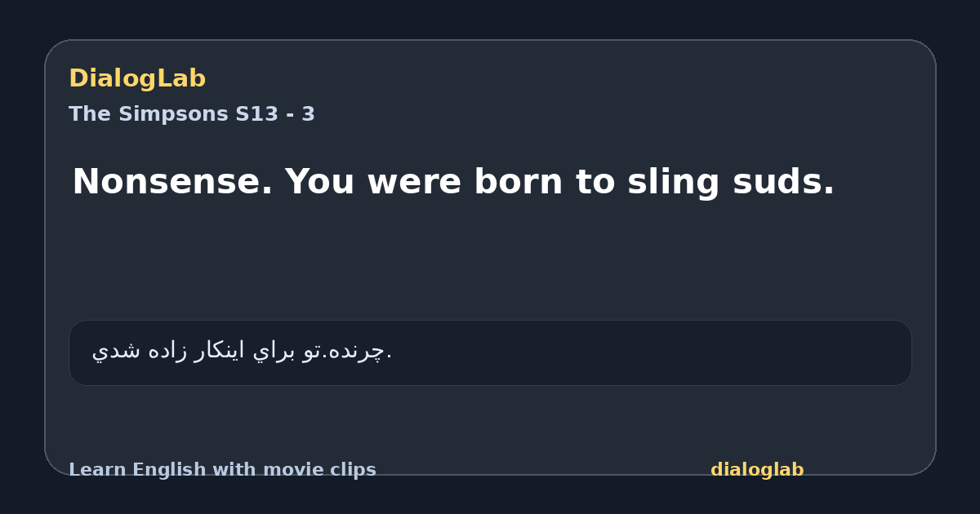Select the Persian word زاده
The height and width of the screenshot is (514, 980).
166,351
